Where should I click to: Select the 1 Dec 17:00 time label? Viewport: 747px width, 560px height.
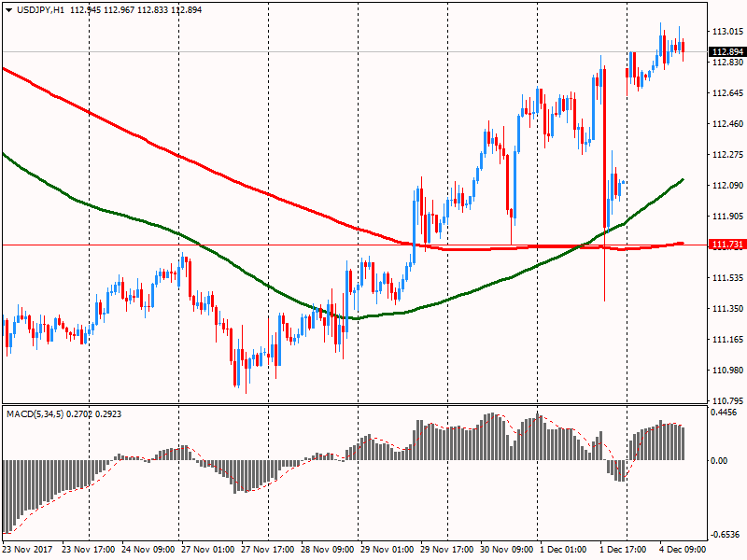[623, 550]
